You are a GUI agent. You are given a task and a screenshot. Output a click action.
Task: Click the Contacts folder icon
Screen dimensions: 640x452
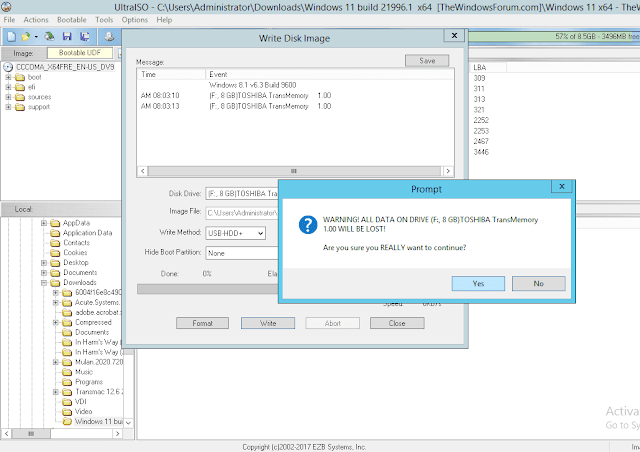click(x=55, y=243)
